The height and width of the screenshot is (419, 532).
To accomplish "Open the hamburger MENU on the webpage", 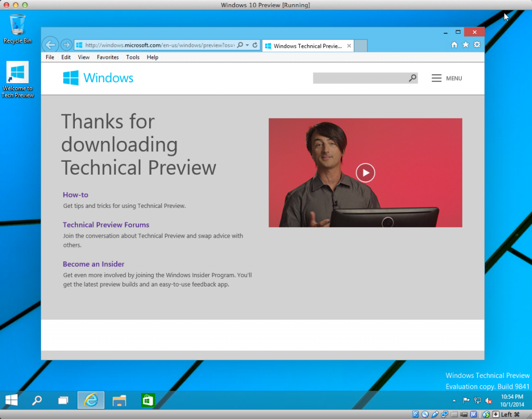I will 447,78.
